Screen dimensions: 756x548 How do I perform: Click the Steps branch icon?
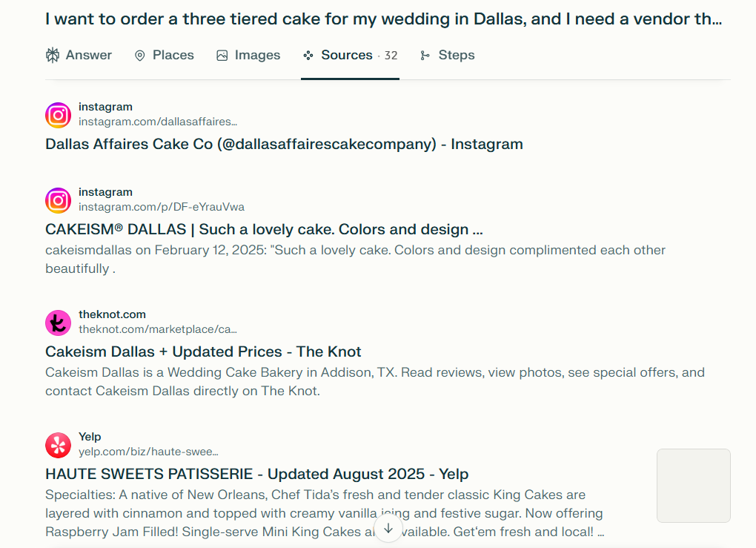point(425,56)
